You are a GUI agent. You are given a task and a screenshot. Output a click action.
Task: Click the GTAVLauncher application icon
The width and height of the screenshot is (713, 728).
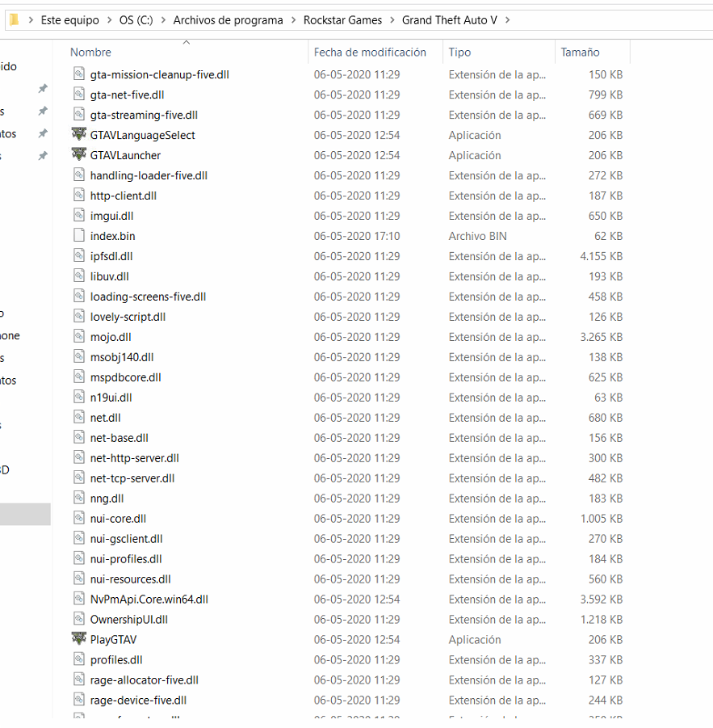(79, 154)
